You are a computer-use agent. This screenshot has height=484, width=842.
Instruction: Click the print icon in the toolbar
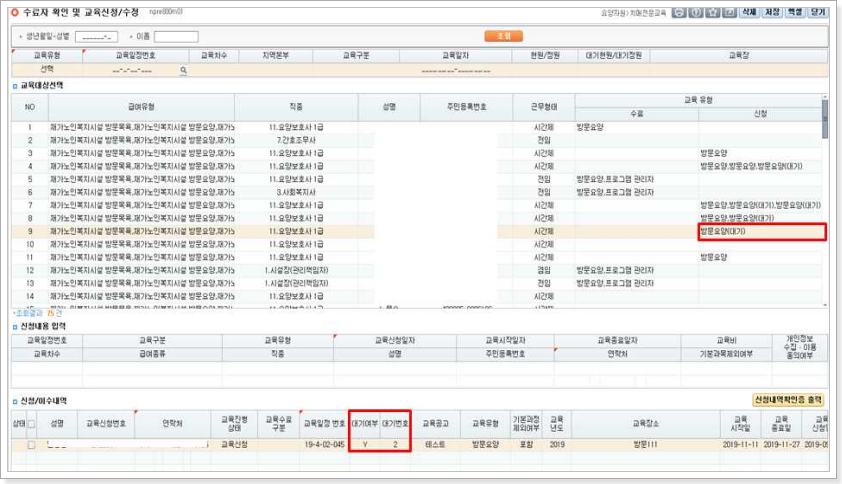tap(679, 12)
